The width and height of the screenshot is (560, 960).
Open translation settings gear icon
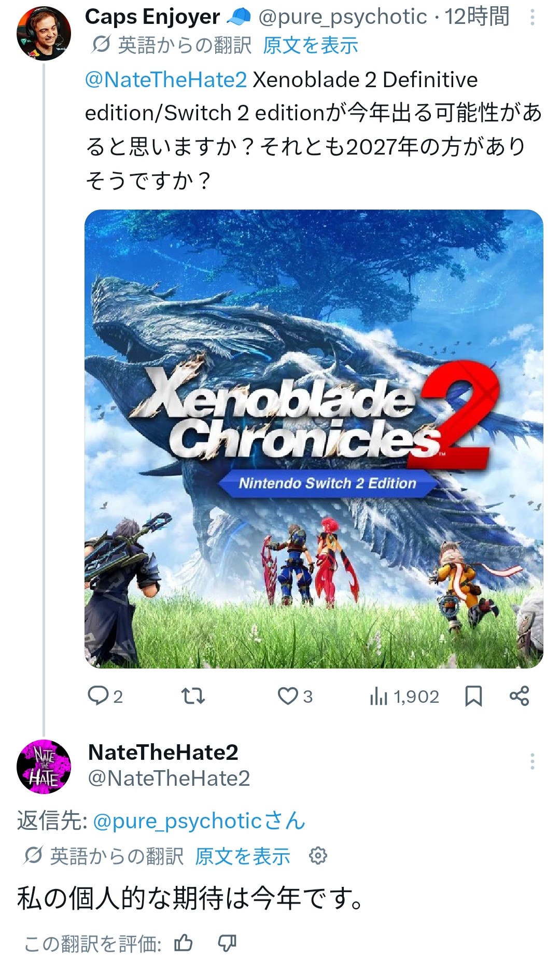pos(318,855)
